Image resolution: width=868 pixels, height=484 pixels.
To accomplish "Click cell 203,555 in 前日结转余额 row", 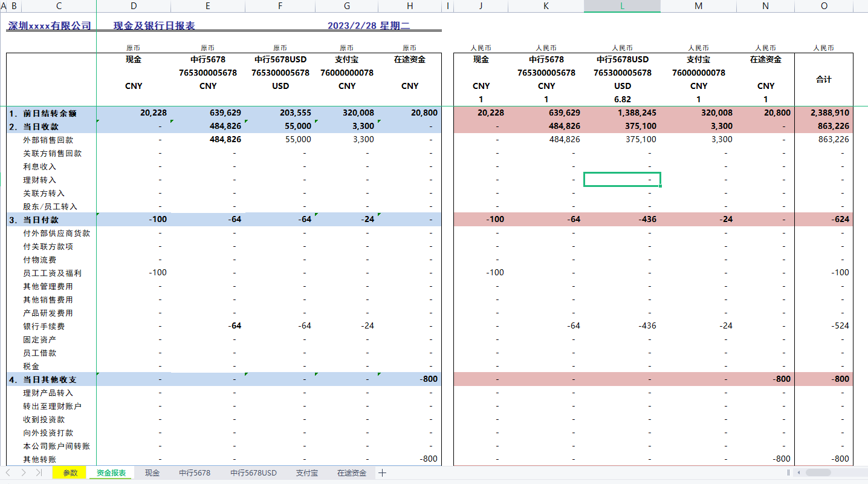I will pyautogui.click(x=280, y=113).
